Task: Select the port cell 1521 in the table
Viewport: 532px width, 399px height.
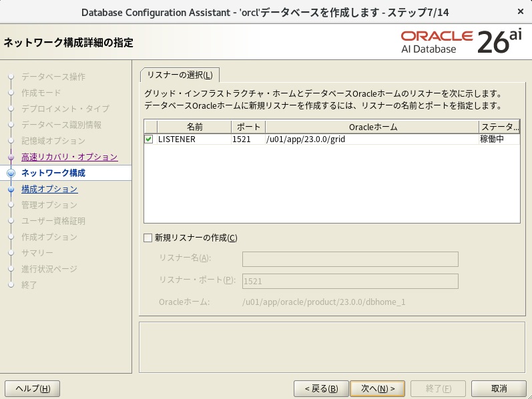Action: point(248,139)
